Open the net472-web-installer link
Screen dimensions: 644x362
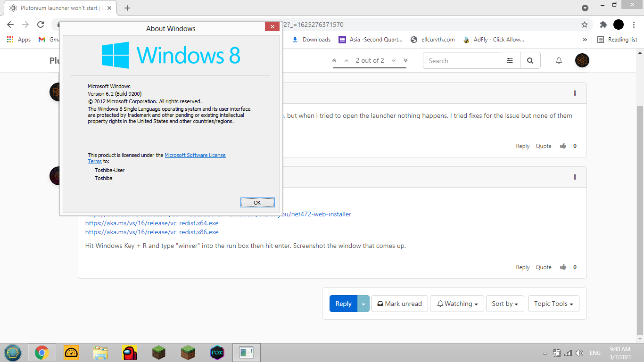click(317, 214)
